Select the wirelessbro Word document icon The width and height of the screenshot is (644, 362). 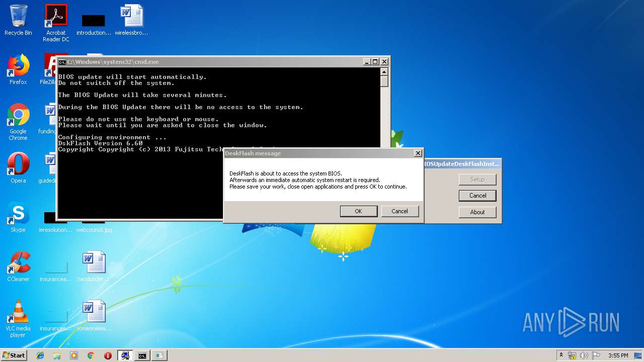click(131, 20)
